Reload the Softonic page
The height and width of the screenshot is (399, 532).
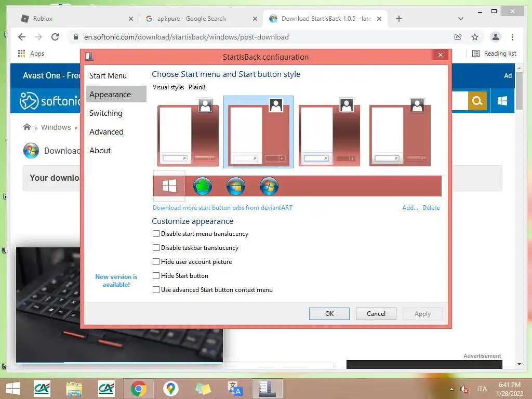coord(55,37)
